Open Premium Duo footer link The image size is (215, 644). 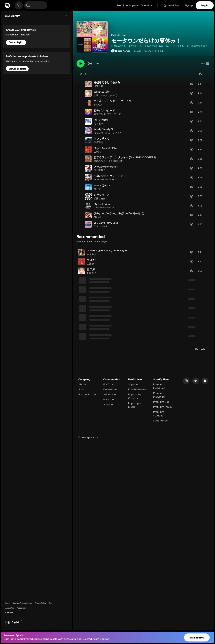[x=161, y=402]
